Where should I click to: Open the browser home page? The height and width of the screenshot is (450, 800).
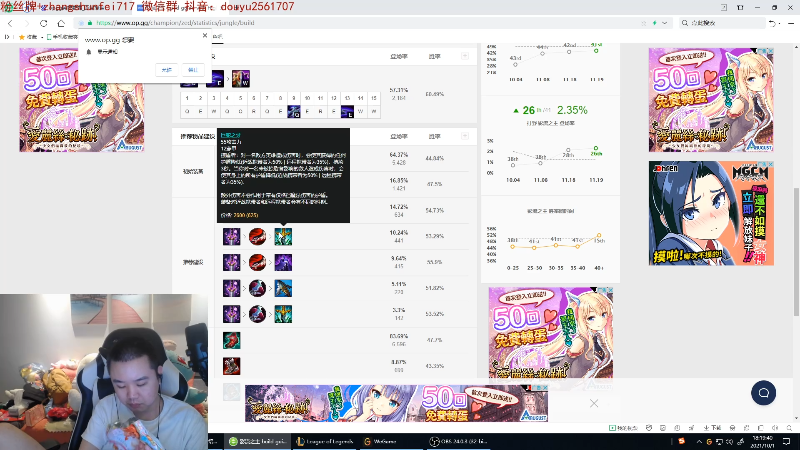pos(61,23)
